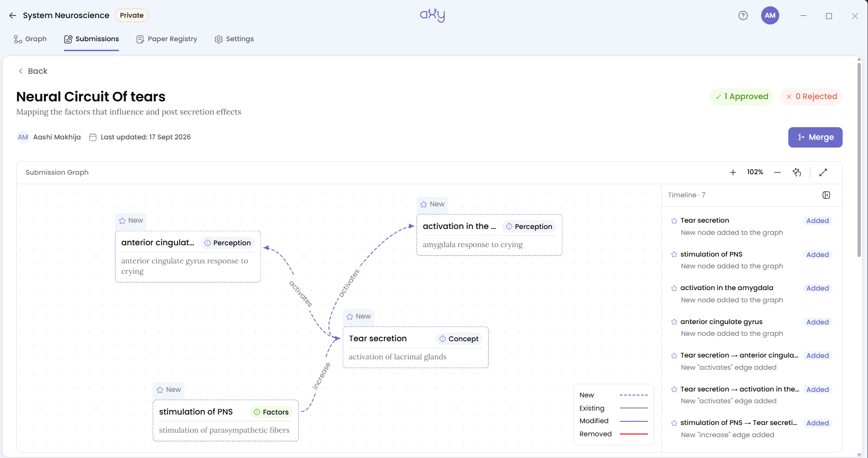Click the green Factors tag icon
The image size is (868, 458).
[257, 412]
